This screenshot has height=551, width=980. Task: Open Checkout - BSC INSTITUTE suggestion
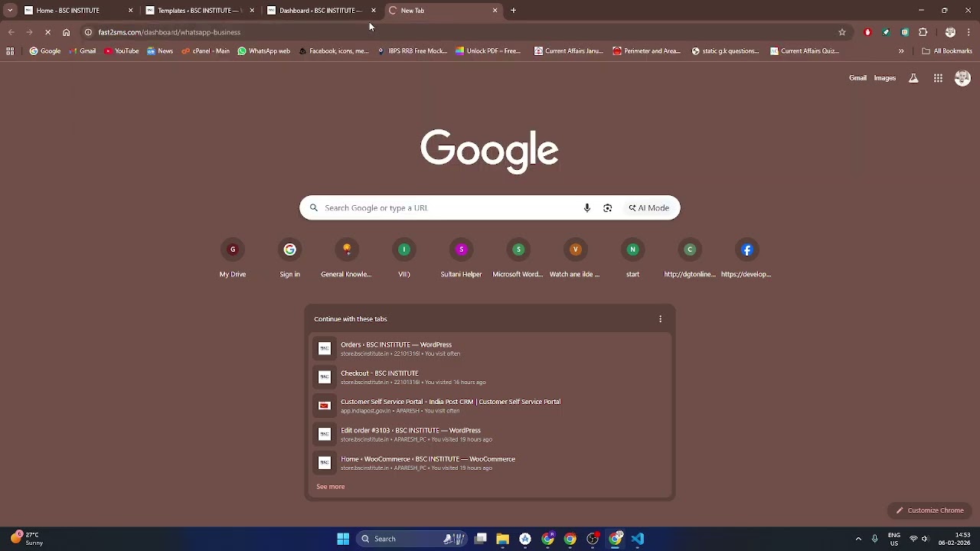click(490, 377)
